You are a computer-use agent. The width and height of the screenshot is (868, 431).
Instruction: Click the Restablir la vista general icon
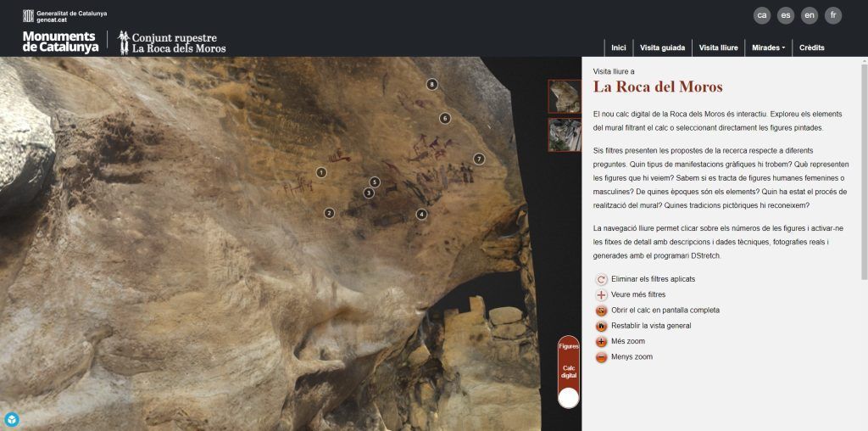pos(602,326)
